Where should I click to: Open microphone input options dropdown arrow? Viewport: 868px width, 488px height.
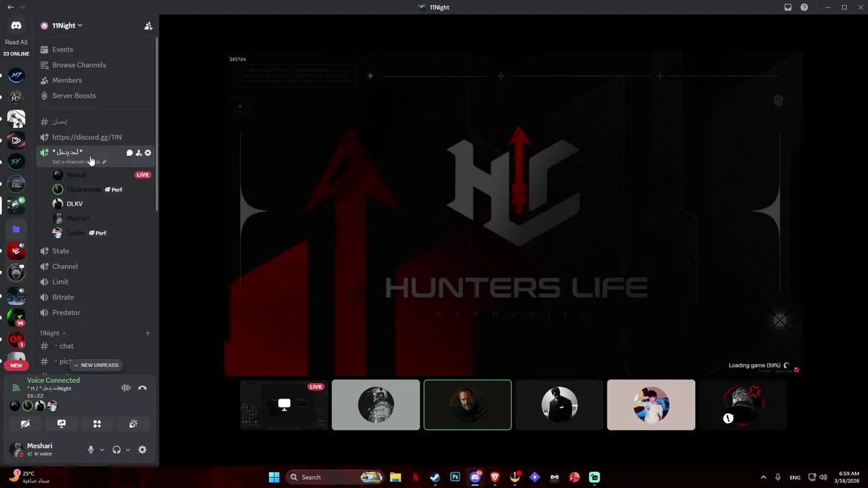[102, 449]
